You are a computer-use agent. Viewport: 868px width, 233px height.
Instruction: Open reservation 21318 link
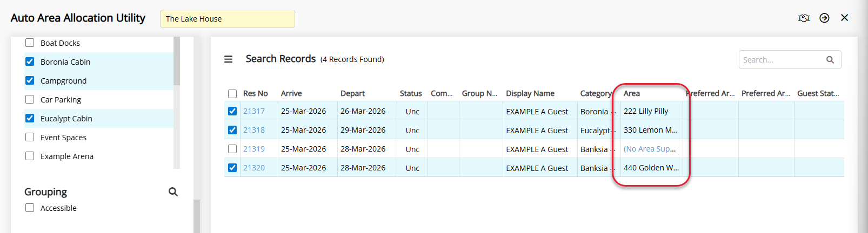click(254, 130)
